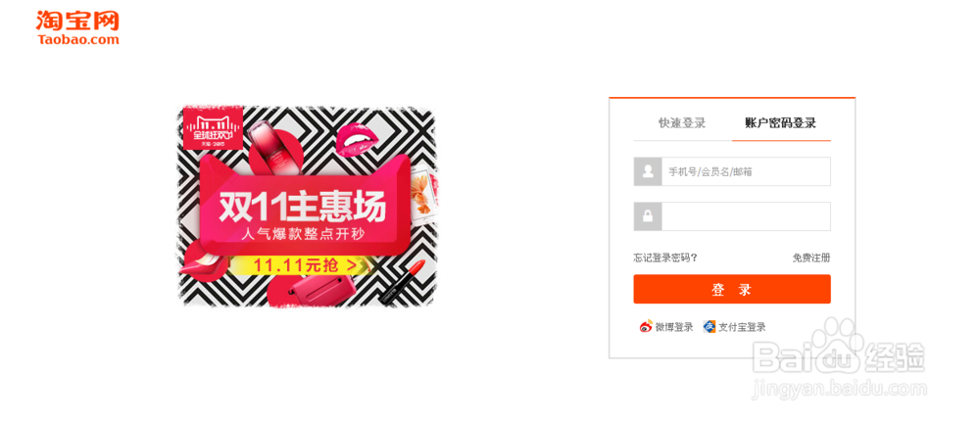
Task: Focus the 手机号/会员名/邮箱 input field
Action: tap(746, 171)
